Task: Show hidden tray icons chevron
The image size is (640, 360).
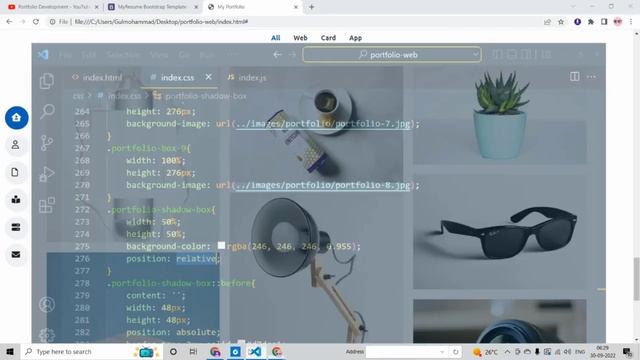Action: point(507,351)
